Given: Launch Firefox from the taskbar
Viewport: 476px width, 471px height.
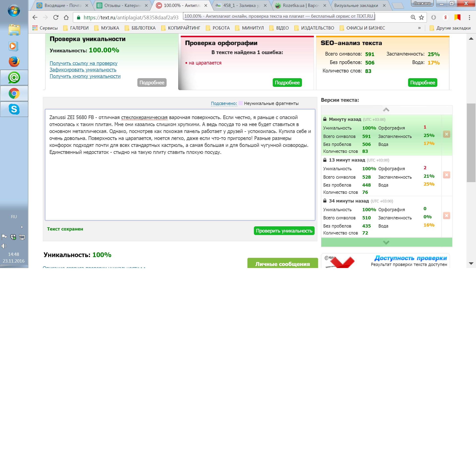Looking at the screenshot, I should [x=14, y=62].
